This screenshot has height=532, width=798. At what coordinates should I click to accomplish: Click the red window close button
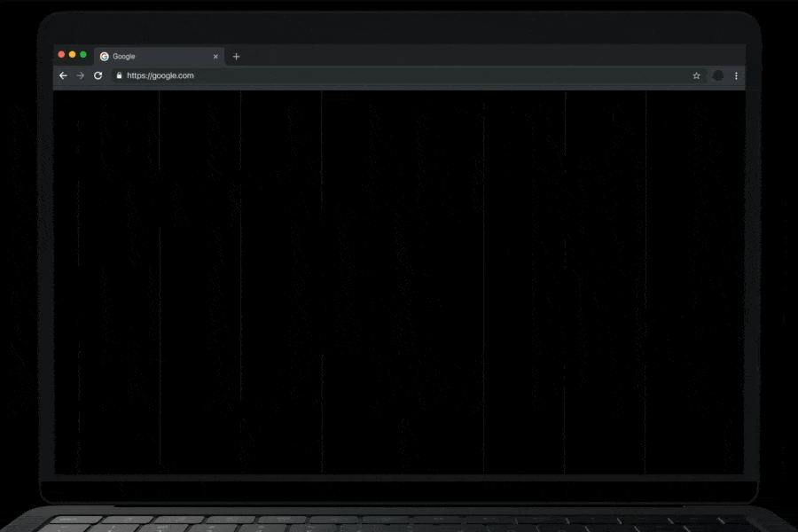[x=62, y=55]
